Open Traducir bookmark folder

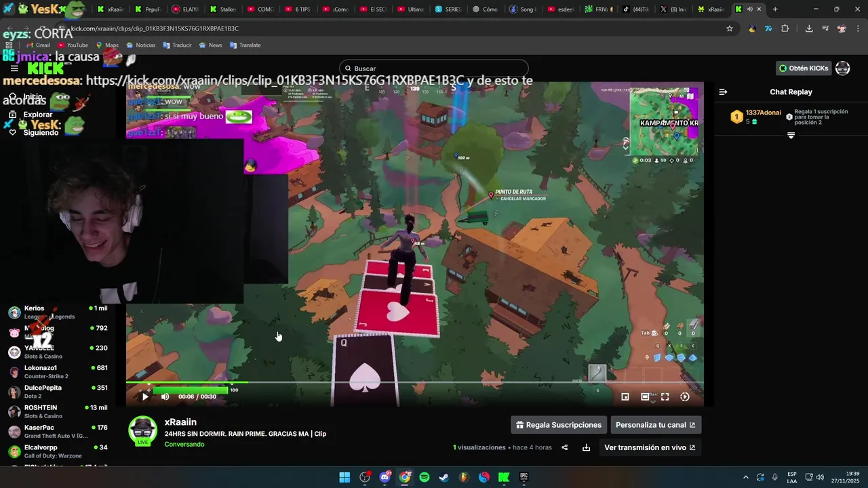tap(177, 45)
